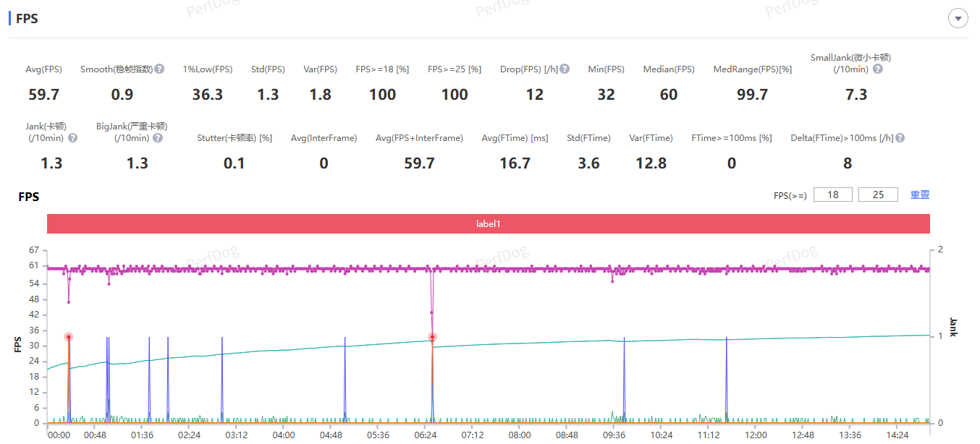Click the Jank axis label on chart right
The image size is (980, 444).
[953, 328]
